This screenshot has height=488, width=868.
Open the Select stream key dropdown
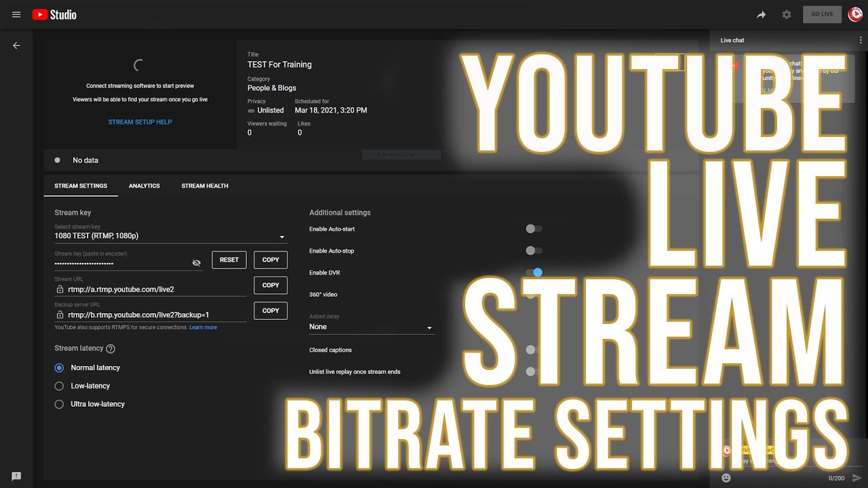(x=281, y=236)
